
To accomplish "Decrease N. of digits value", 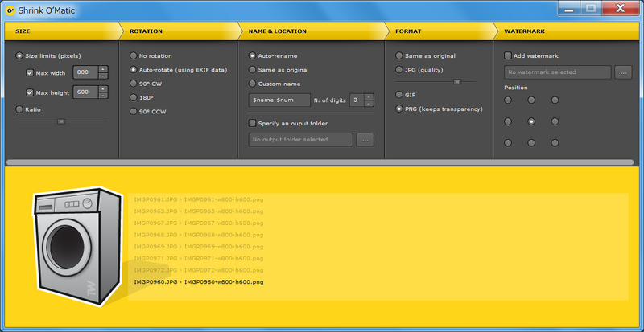I will (x=369, y=104).
